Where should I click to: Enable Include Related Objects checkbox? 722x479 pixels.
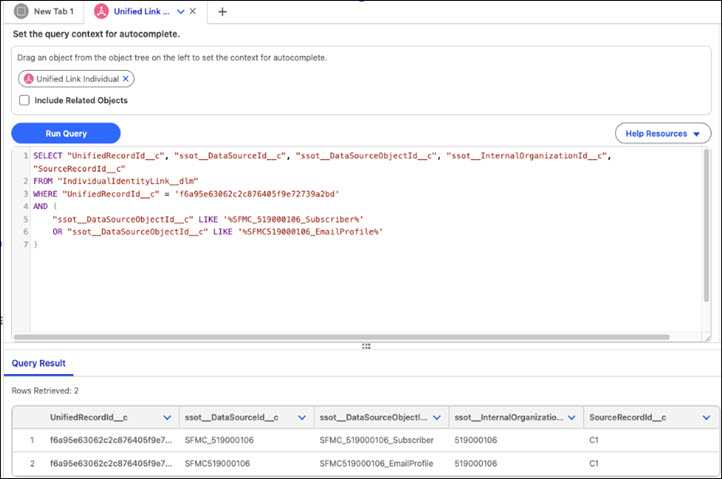[x=24, y=100]
